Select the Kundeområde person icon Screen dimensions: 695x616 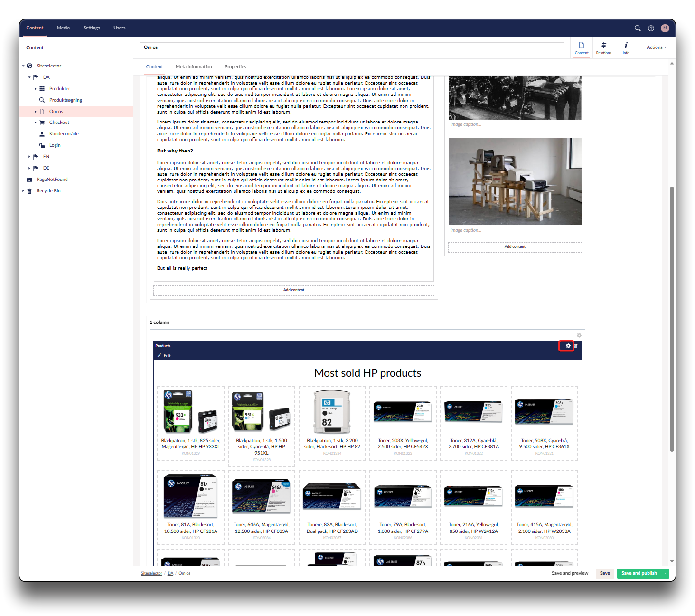pyautogui.click(x=42, y=134)
